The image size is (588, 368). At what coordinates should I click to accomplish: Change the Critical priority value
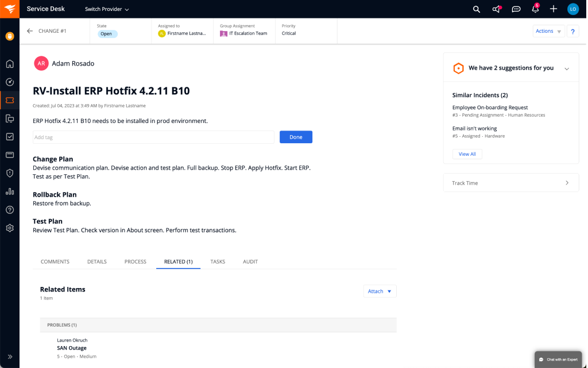point(289,33)
